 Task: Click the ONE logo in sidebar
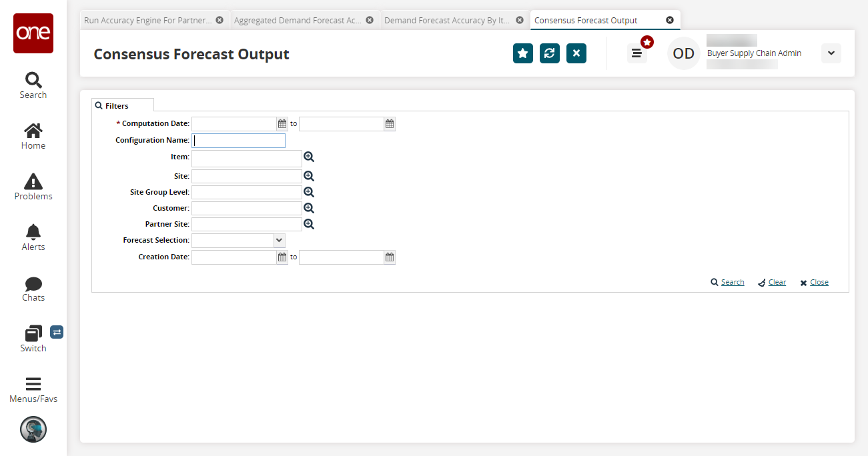[33, 33]
